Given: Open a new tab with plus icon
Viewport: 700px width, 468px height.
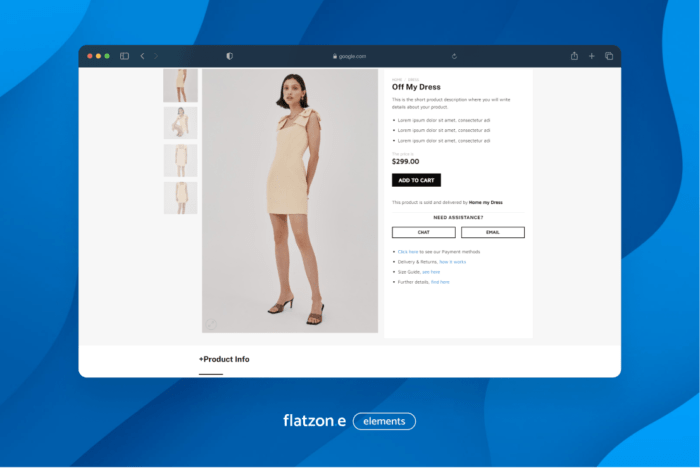Looking at the screenshot, I should [x=591, y=56].
